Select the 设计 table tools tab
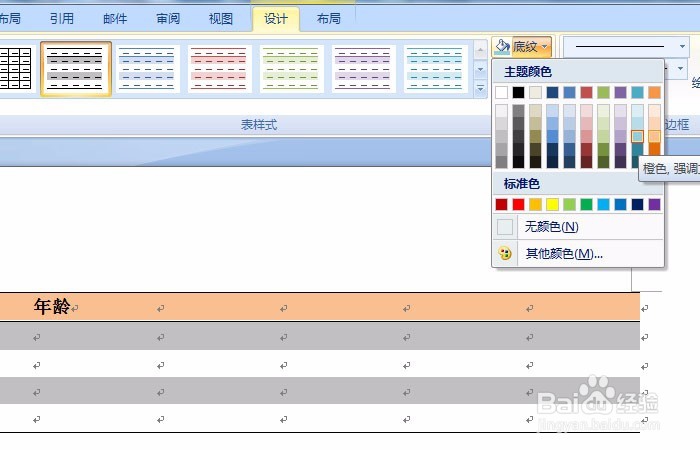 click(276, 19)
